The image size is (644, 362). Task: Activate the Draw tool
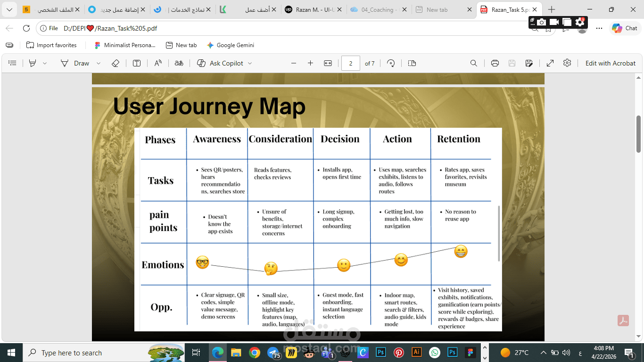(x=75, y=63)
